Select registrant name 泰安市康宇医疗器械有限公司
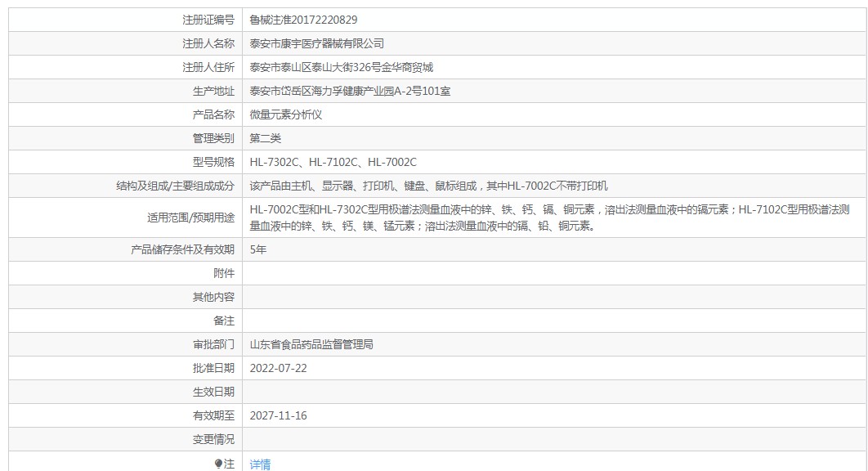868x471 pixels. click(316, 44)
